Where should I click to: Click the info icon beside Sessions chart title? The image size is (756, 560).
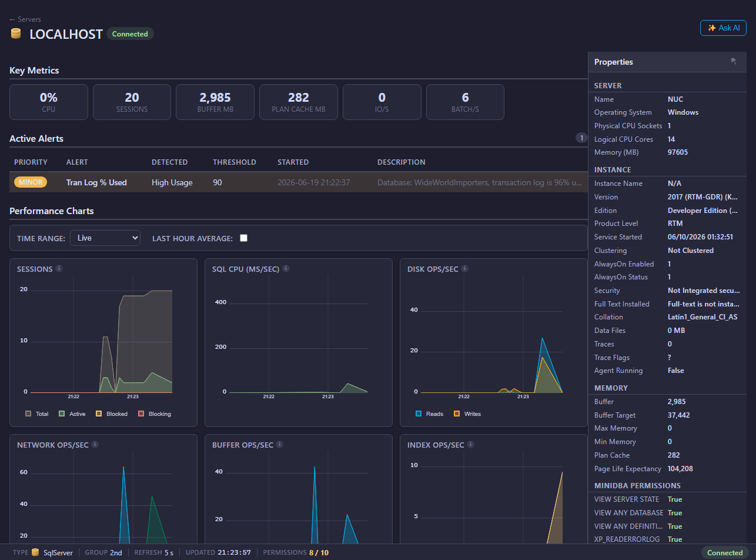coord(59,269)
